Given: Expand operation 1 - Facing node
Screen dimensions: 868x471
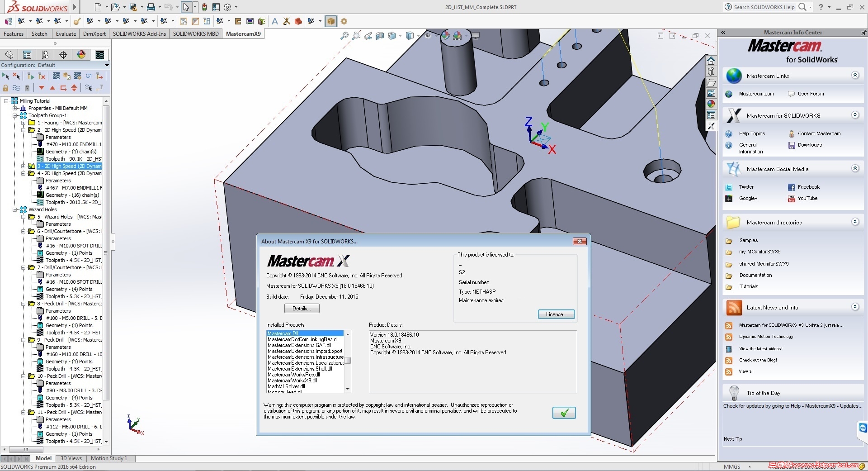Looking at the screenshot, I should point(24,123).
